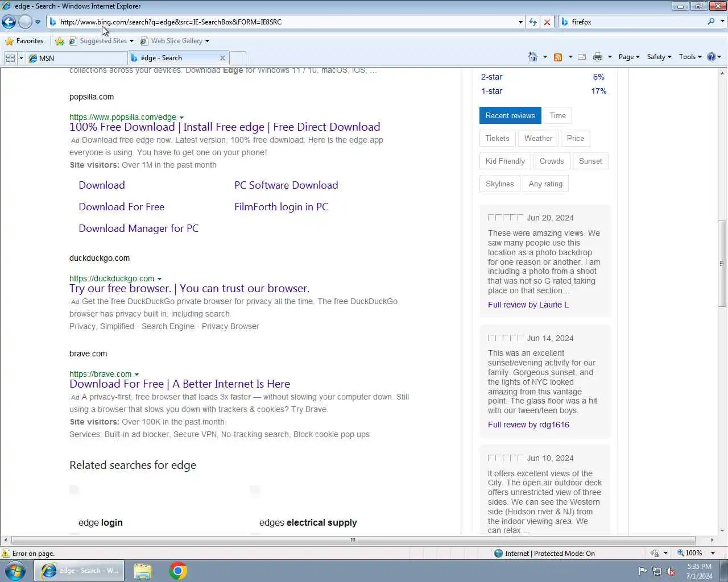
Task: Open Try our free browser DuckDuckGo link
Action: (x=189, y=289)
